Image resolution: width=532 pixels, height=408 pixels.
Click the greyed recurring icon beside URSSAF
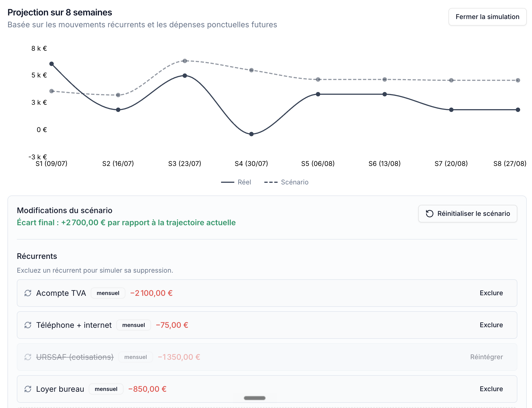pyautogui.click(x=28, y=357)
